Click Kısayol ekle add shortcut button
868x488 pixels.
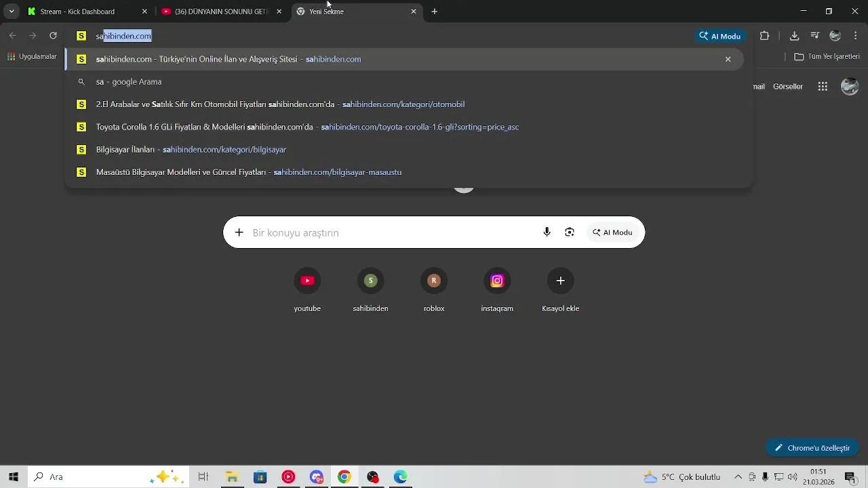(x=561, y=290)
